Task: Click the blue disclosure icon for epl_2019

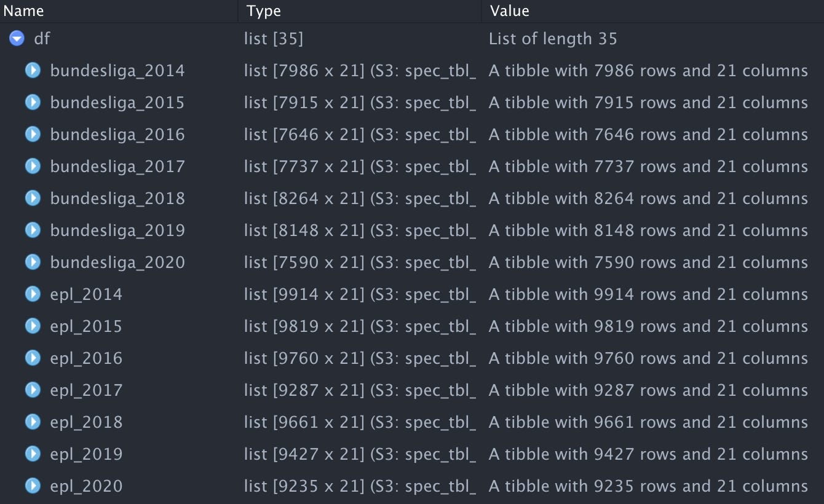Action: pyautogui.click(x=33, y=454)
